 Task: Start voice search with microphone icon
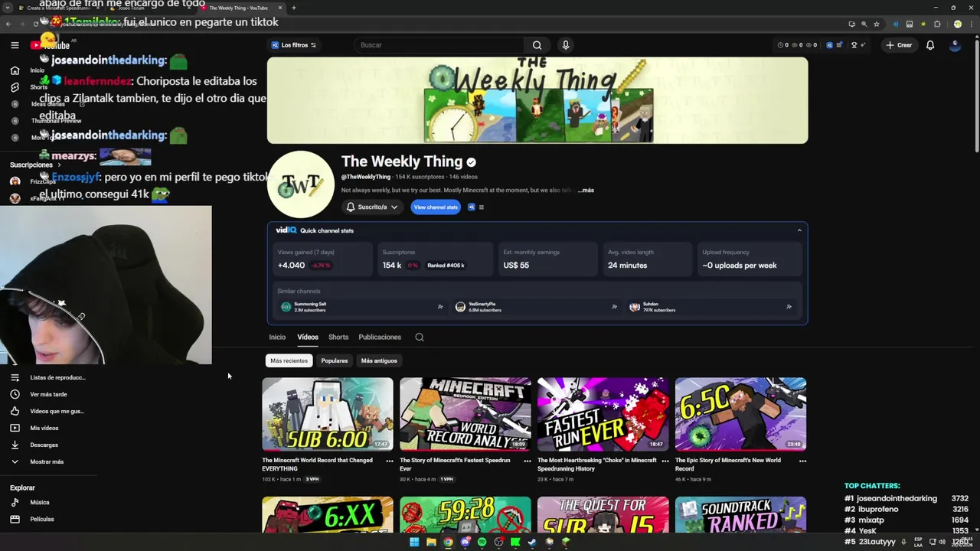566,45
